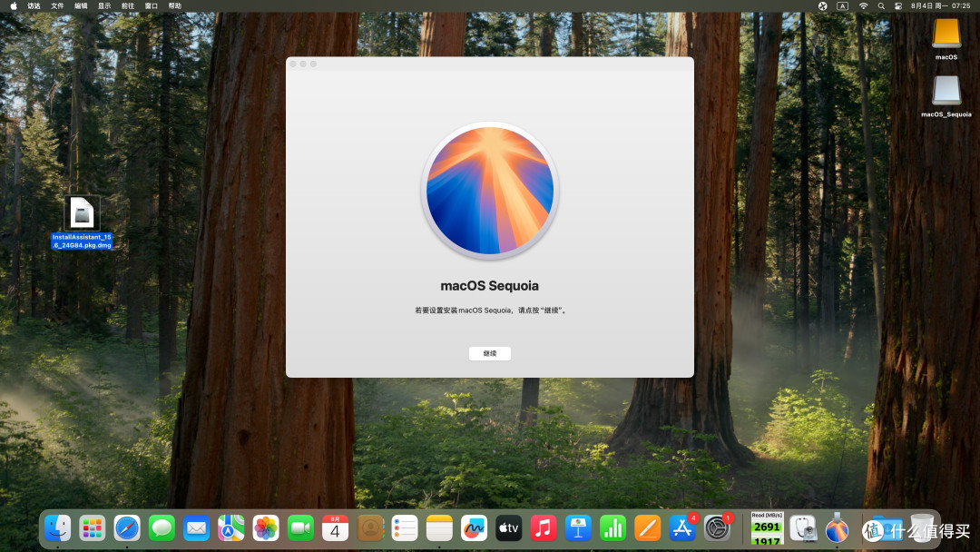Click the macOS Sequoia title text
Viewport: 980px width, 552px height.
click(x=489, y=286)
